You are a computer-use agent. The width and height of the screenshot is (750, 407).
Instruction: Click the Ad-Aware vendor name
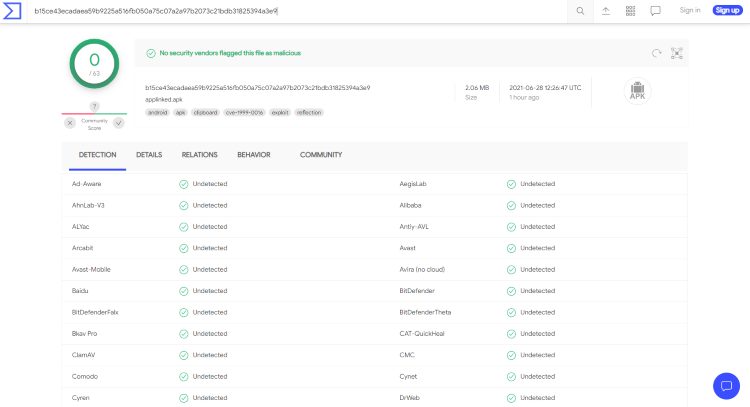(86, 184)
